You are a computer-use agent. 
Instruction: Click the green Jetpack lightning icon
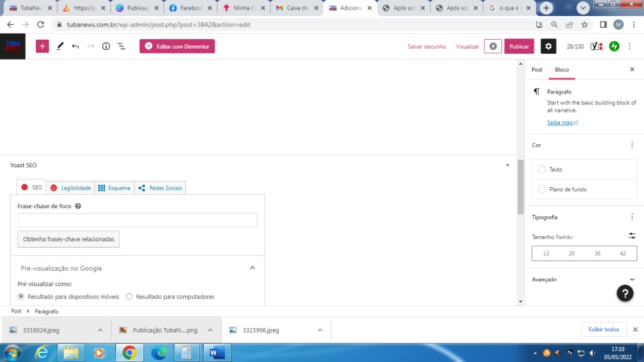point(614,46)
